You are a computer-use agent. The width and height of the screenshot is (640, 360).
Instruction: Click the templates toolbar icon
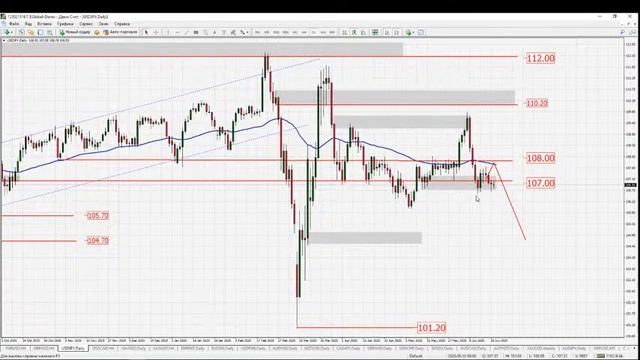(421, 32)
